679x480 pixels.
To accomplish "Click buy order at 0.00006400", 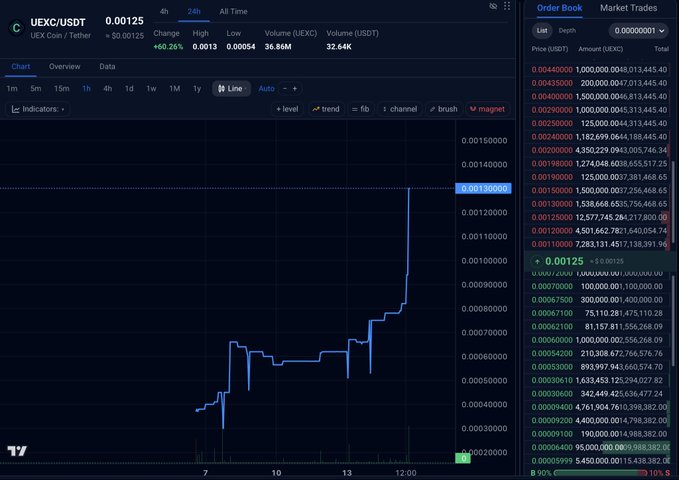I will tap(600, 447).
